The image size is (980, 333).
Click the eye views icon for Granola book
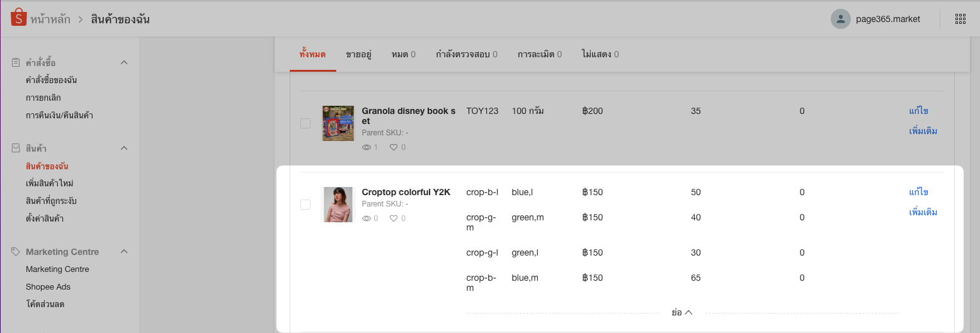click(367, 147)
